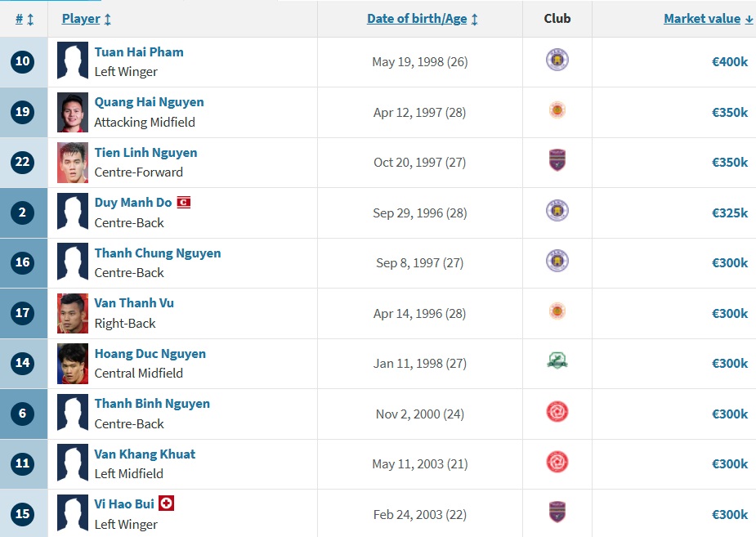
Task: Click Hoang Duc Nguyen's green club crest
Action: [x=557, y=360]
